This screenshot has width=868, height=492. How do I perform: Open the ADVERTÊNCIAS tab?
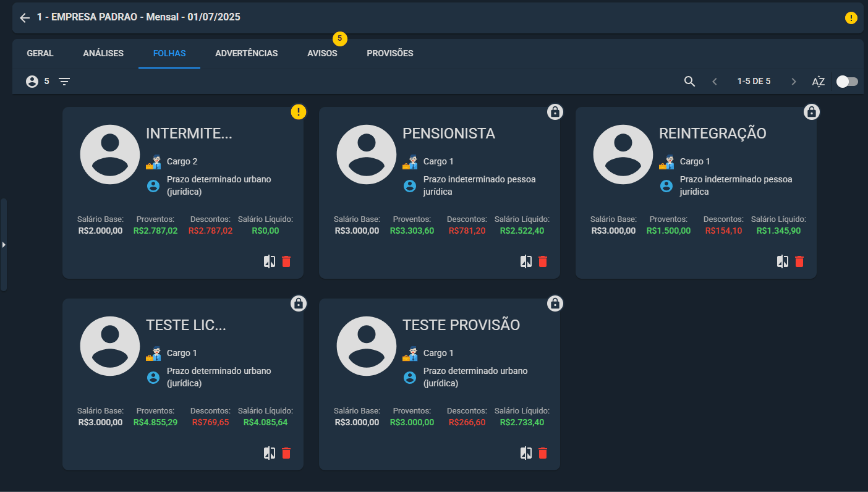pos(247,53)
